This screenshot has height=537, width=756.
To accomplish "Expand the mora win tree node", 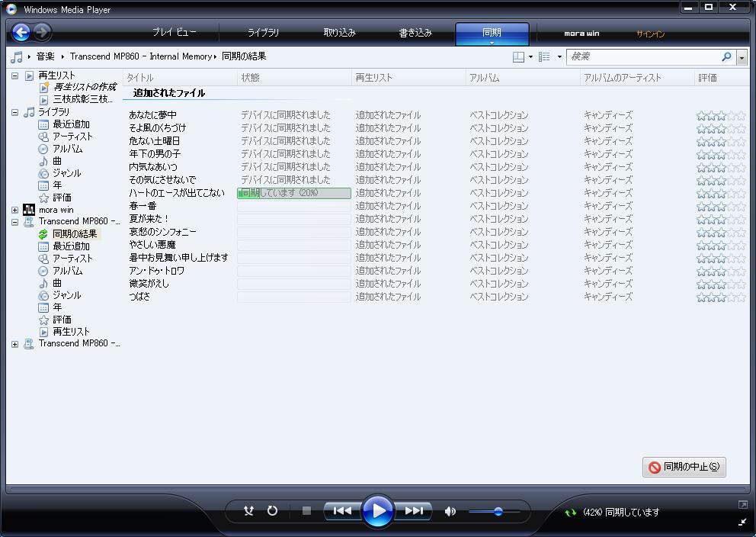I will (15, 210).
